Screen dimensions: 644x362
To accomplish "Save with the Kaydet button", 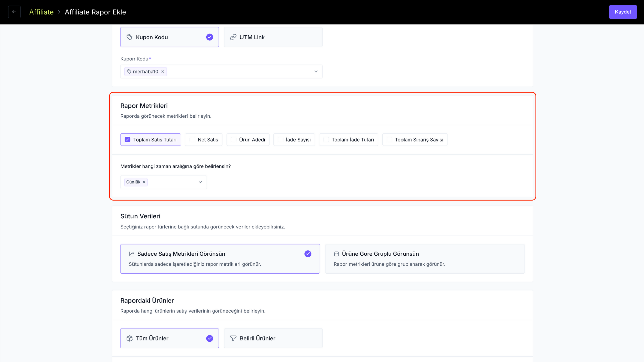I will pyautogui.click(x=623, y=12).
